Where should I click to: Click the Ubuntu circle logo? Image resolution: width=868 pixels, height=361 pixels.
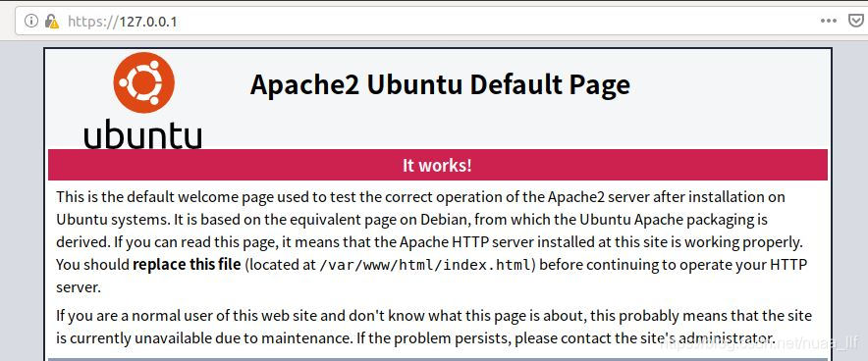pos(144,82)
